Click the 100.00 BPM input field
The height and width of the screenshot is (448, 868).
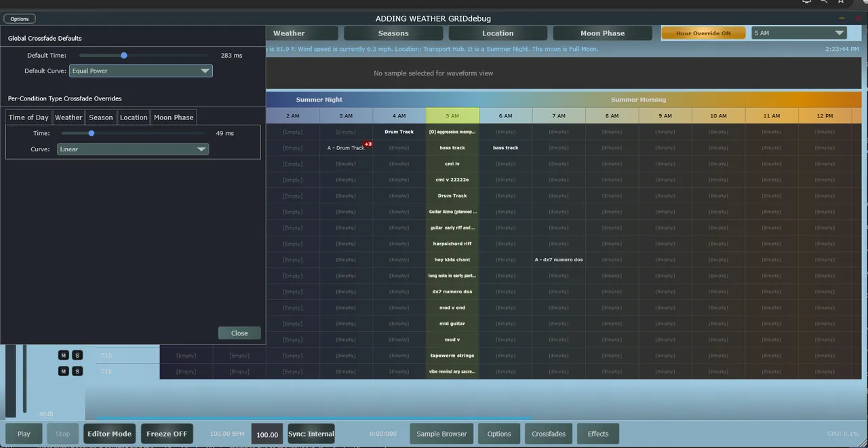[x=267, y=434]
